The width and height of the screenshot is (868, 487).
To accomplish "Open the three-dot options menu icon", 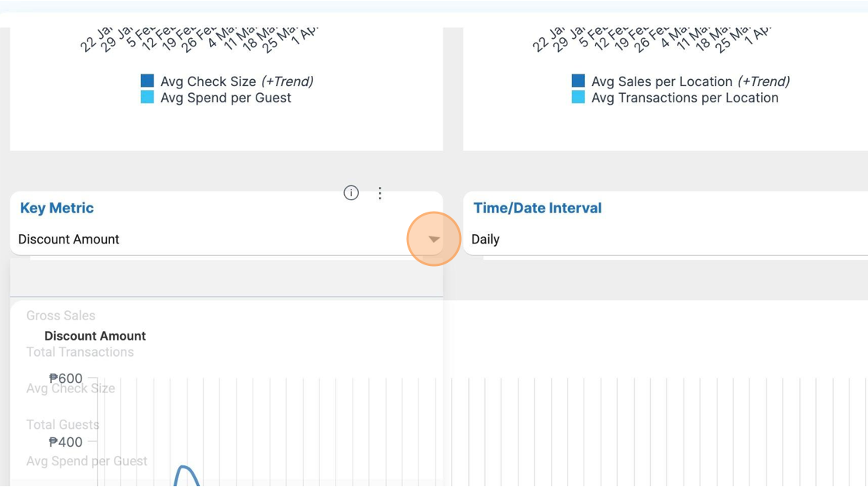I will click(x=380, y=193).
